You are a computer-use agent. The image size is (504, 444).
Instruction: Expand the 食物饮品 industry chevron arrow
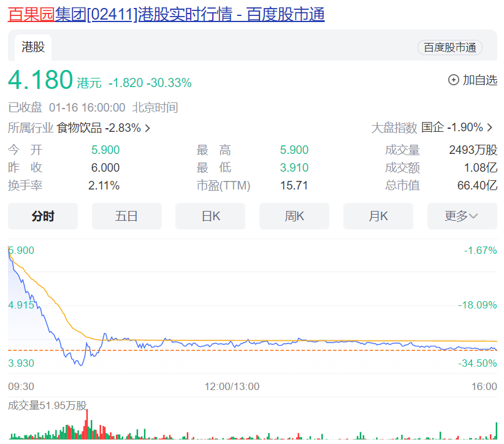point(148,128)
